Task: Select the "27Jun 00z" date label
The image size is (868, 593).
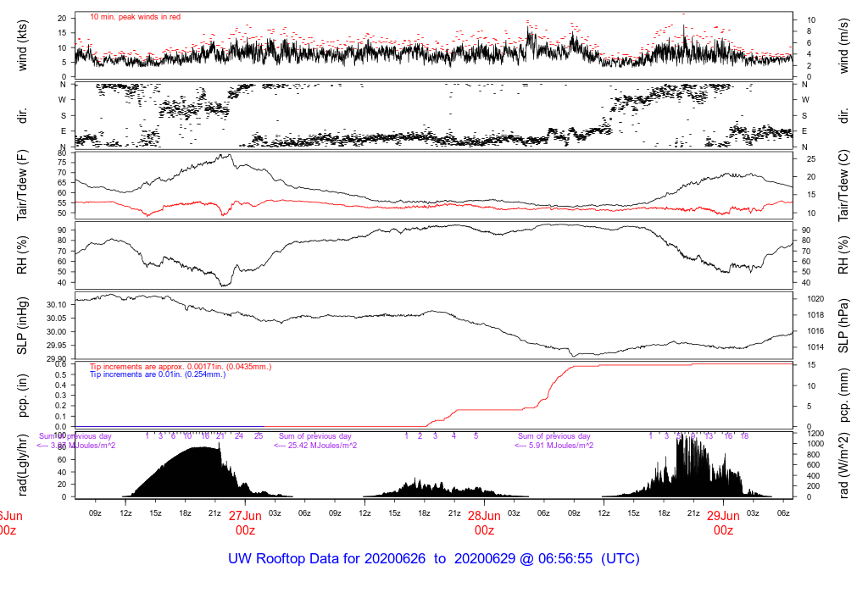Action: (245, 523)
